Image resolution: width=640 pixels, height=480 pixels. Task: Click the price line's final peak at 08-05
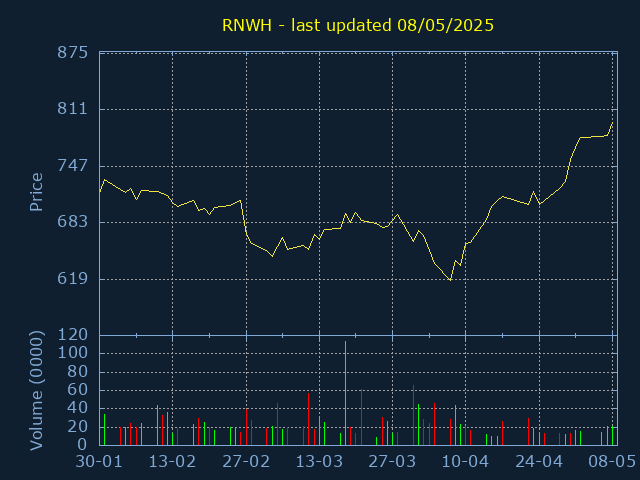point(612,122)
